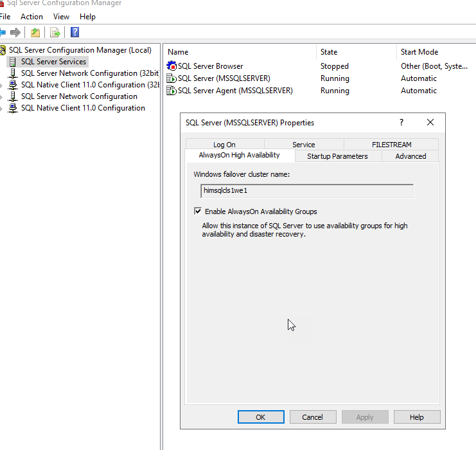This screenshot has width=476, height=450.
Task: Select SQL Server Network Configuration (32bit) tree item
Action: point(90,73)
